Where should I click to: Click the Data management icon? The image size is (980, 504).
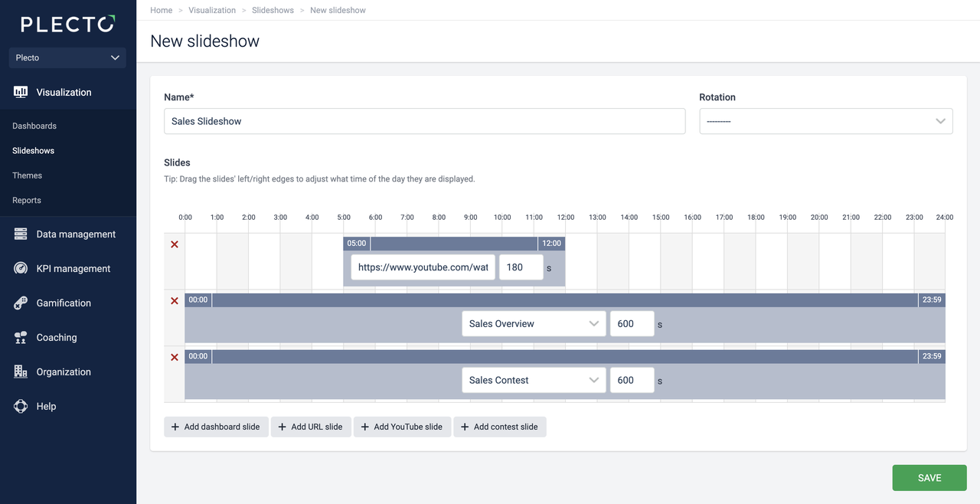click(x=21, y=234)
